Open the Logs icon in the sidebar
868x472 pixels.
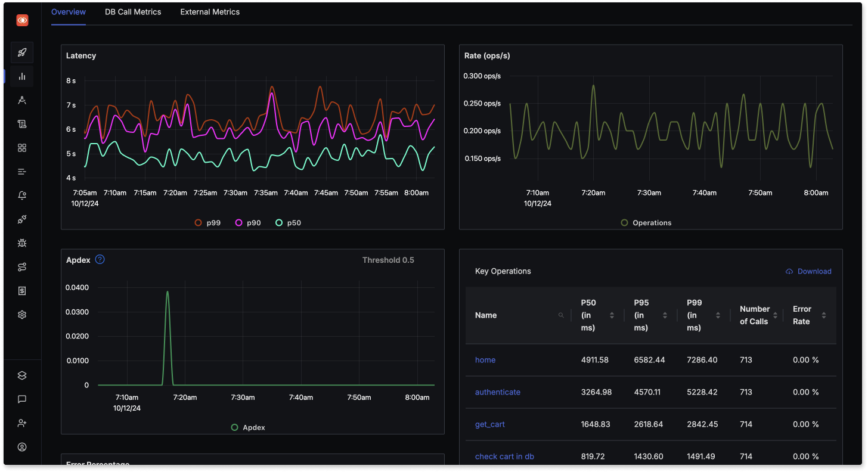pyautogui.click(x=22, y=123)
